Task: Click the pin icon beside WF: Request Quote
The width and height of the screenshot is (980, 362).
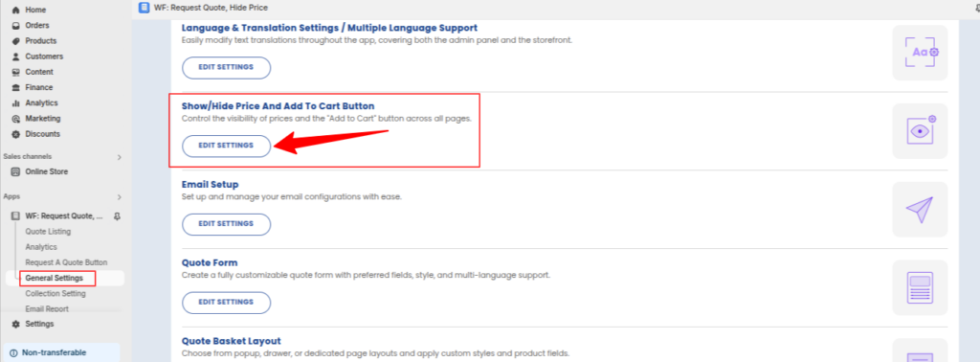Action: point(116,216)
